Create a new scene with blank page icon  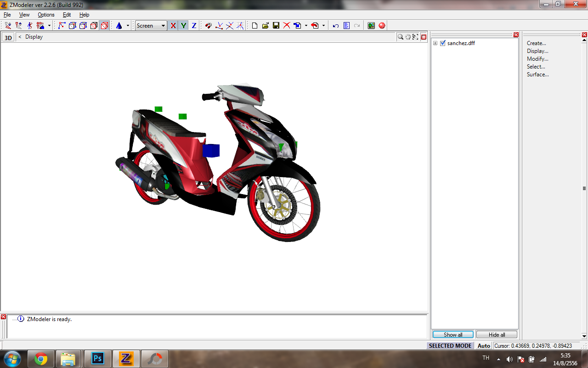click(255, 26)
